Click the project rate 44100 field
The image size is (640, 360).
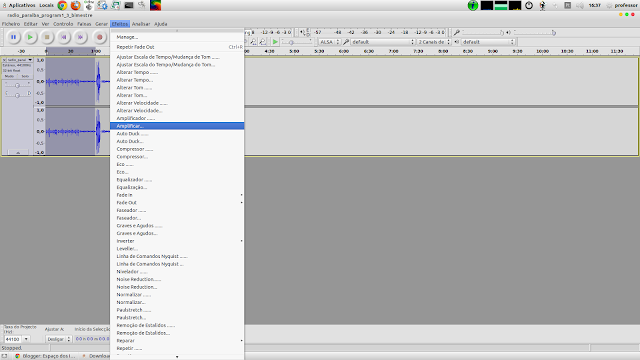tap(13, 339)
